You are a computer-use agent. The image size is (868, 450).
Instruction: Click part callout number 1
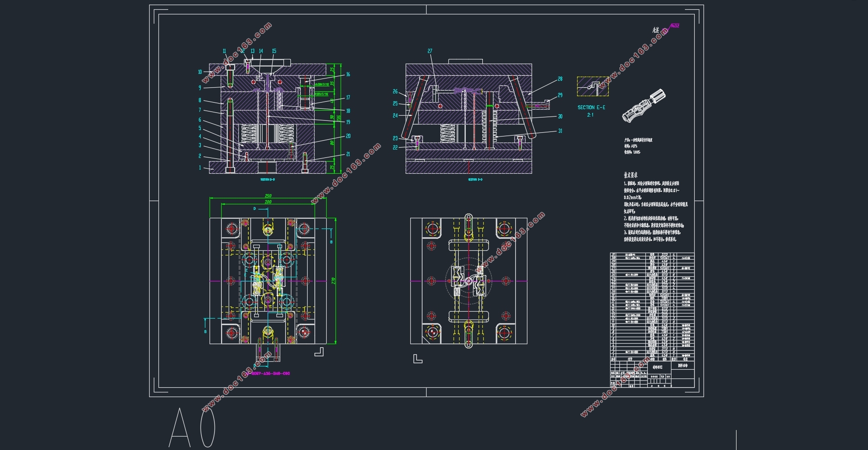point(200,168)
